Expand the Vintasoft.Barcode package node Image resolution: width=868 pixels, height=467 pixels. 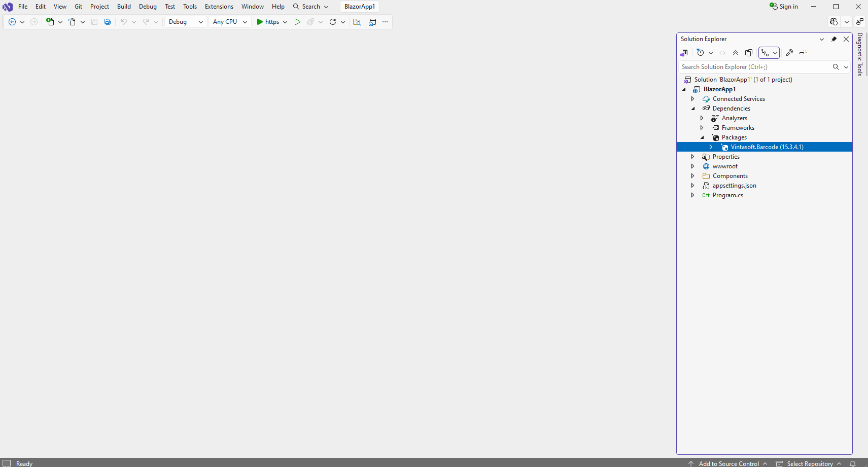point(711,147)
